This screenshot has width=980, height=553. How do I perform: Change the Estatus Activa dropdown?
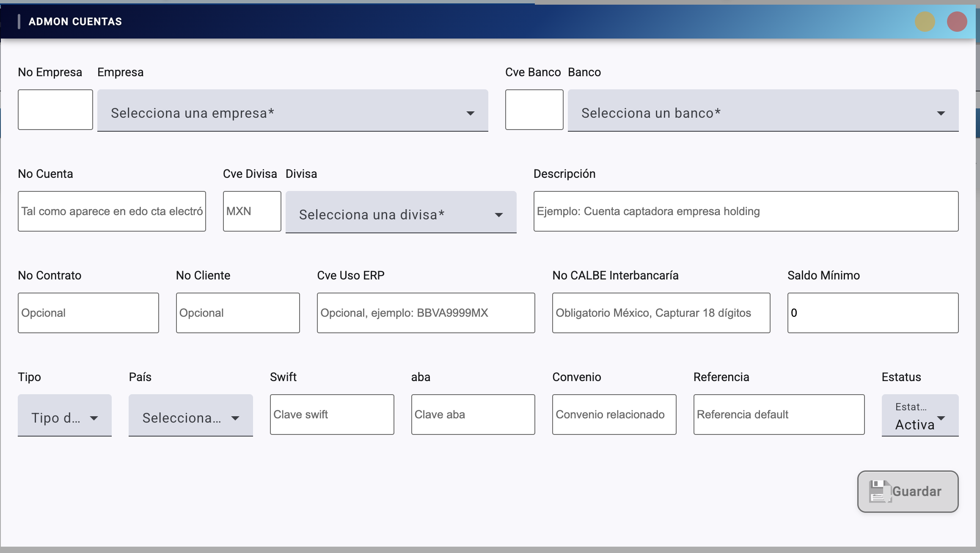point(920,415)
